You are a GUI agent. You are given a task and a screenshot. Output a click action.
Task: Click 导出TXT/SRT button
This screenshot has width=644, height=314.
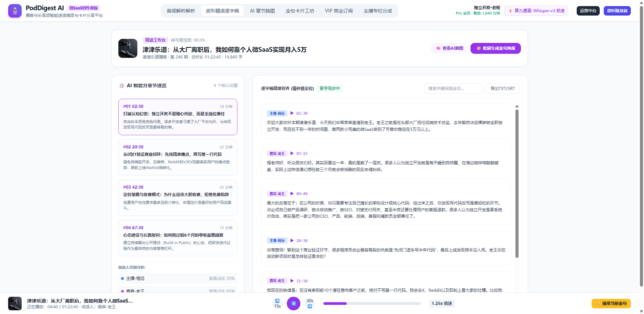point(503,89)
